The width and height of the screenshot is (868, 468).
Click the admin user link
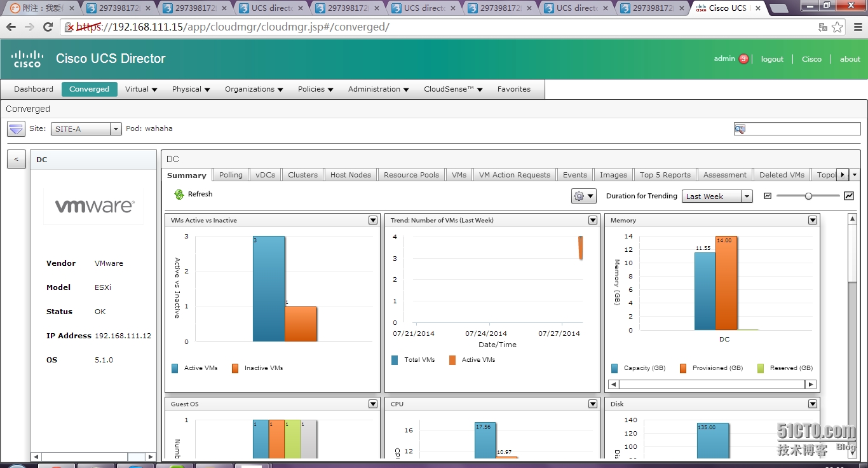tap(724, 59)
